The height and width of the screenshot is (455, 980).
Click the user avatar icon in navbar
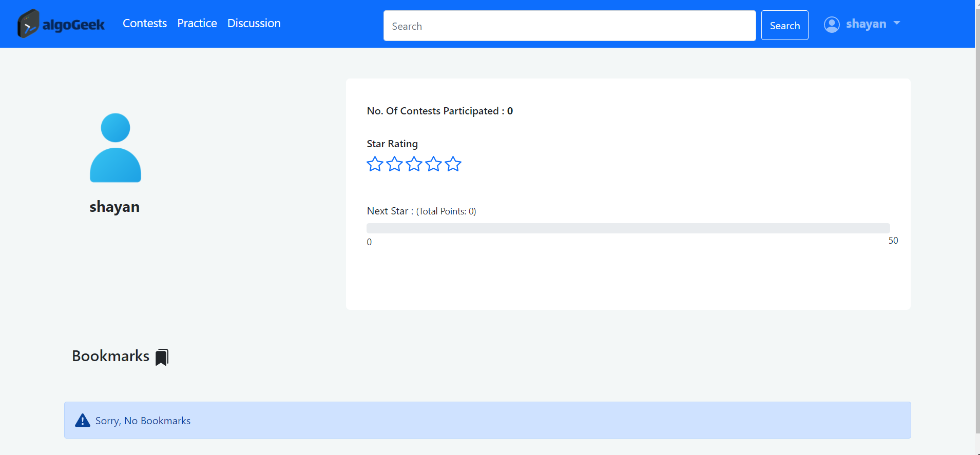(x=832, y=24)
